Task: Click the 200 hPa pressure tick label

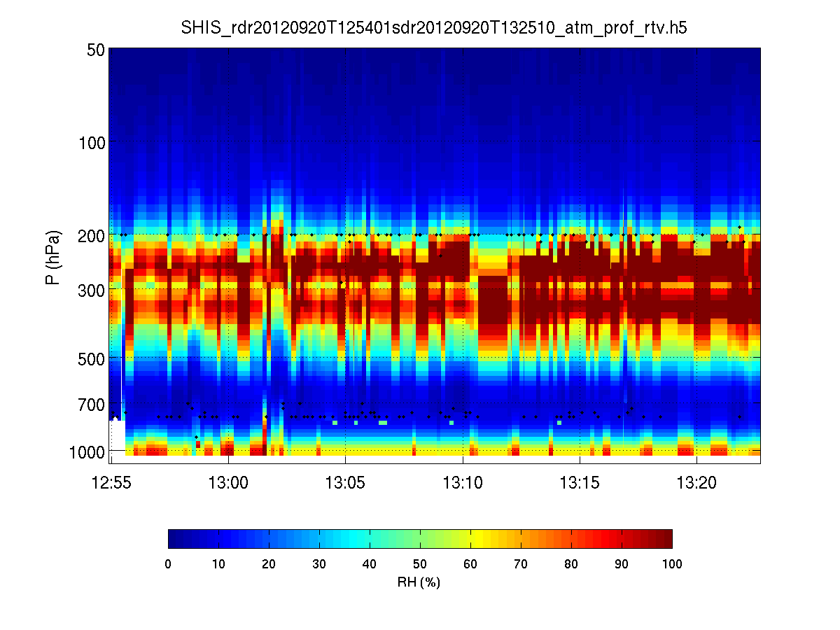Action: 87,235
